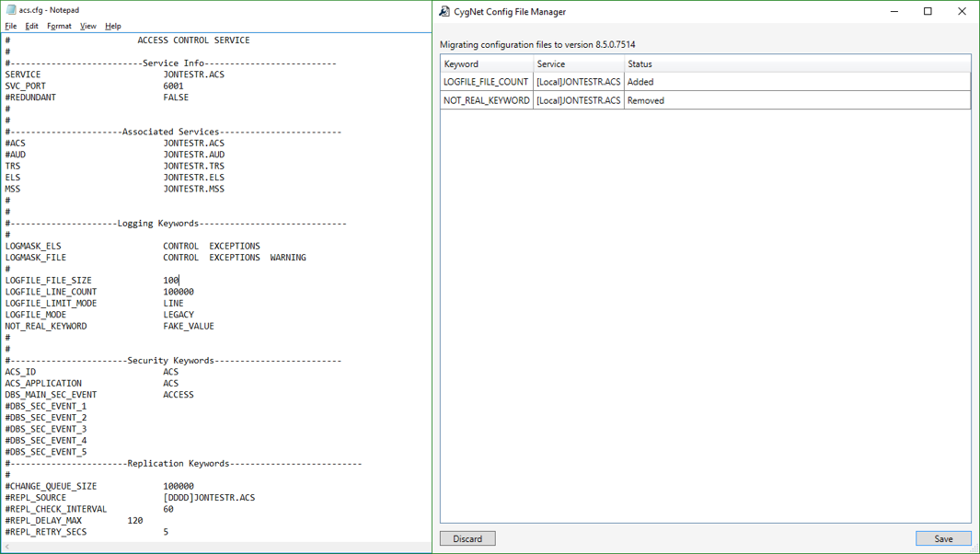Open the View menu in Notepad
Image resolution: width=980 pixels, height=554 pixels.
tap(87, 27)
